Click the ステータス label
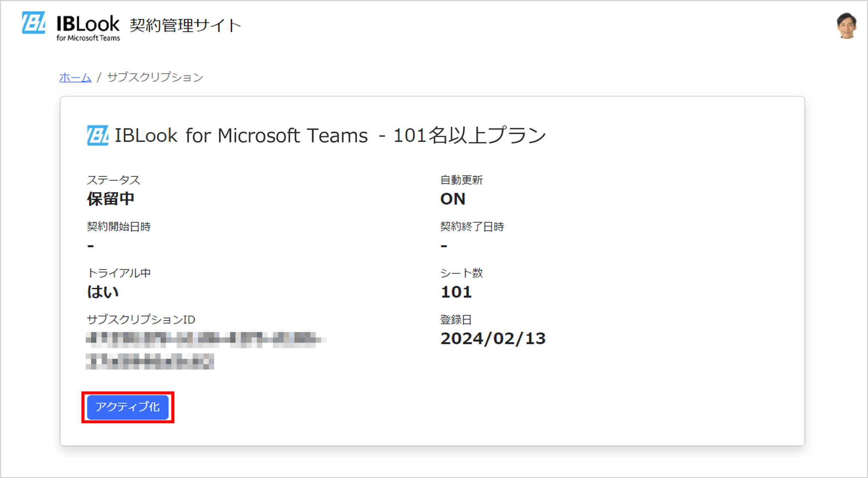This screenshot has height=478, width=868. 113,180
